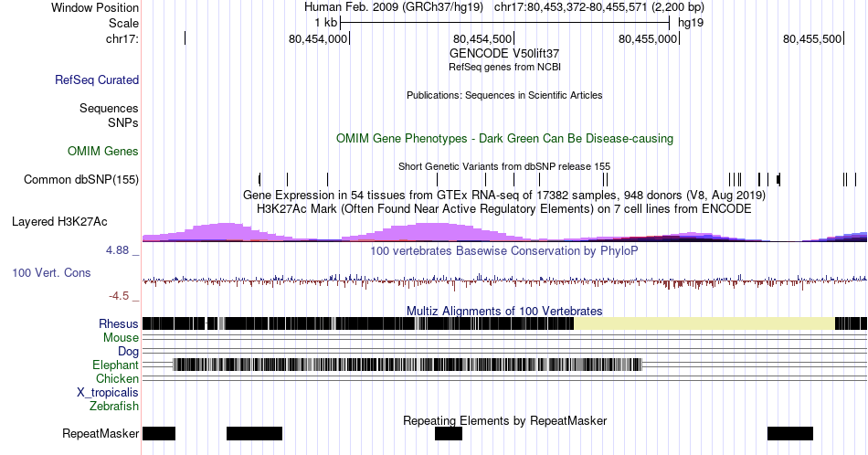Click the Scale label
The image size is (868, 455).
click(123, 23)
